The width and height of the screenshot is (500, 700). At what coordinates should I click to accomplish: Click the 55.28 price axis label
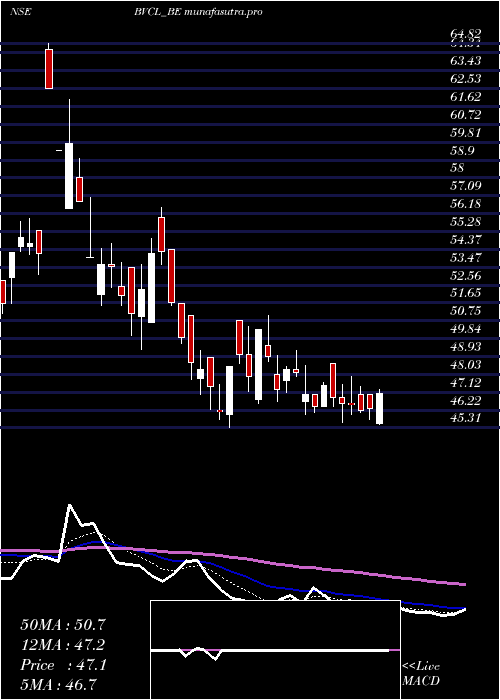click(x=466, y=221)
